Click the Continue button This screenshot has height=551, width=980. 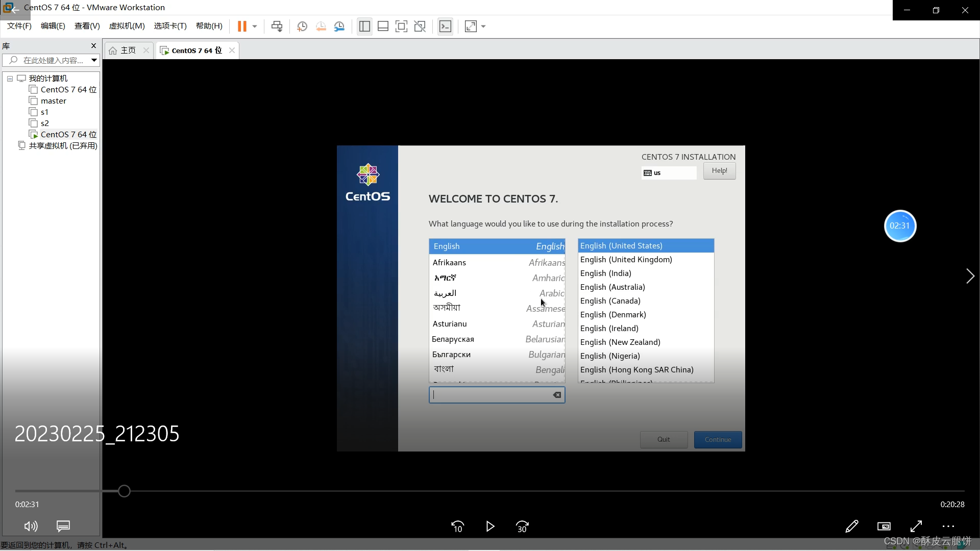click(x=718, y=439)
